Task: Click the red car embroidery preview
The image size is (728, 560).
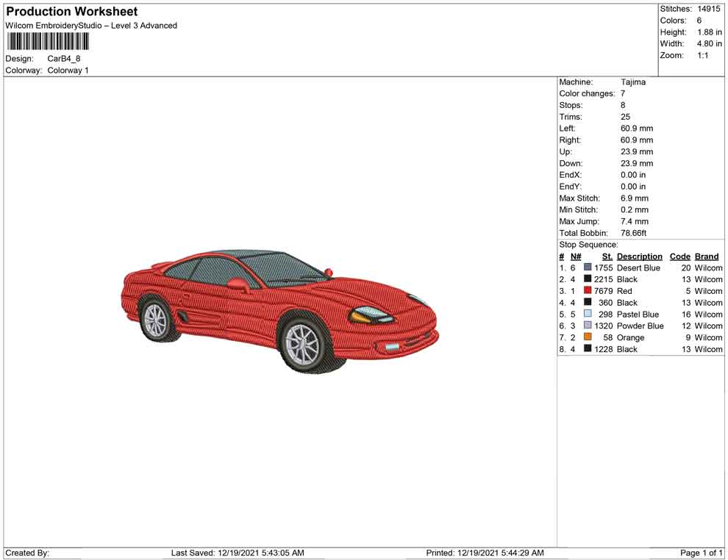Action: point(279,307)
